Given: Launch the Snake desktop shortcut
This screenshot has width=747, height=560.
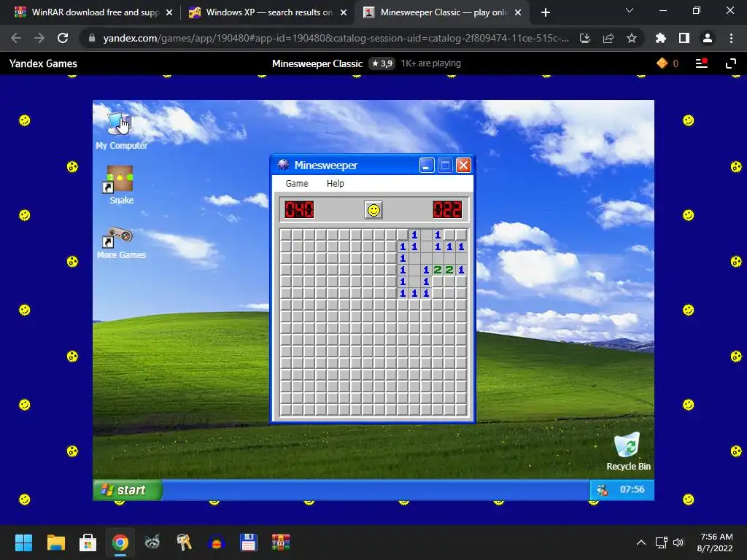Looking at the screenshot, I should 121,185.
